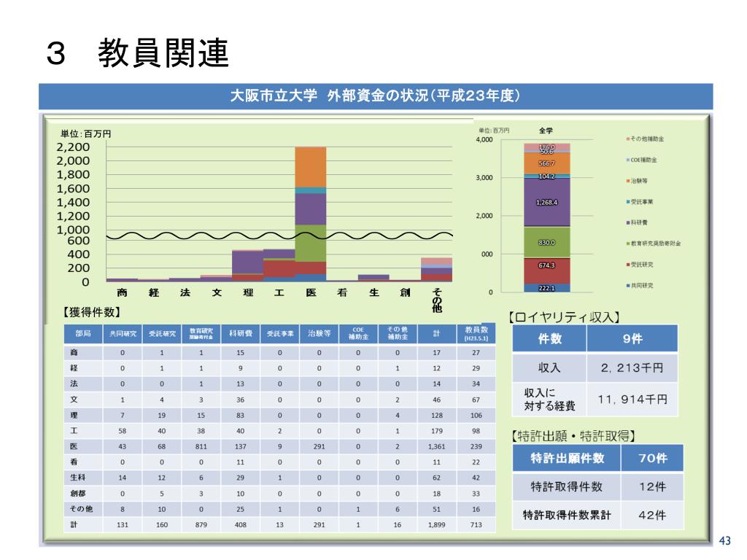
Task: Select the 1,361 total cell for 医
Action: tap(437, 446)
